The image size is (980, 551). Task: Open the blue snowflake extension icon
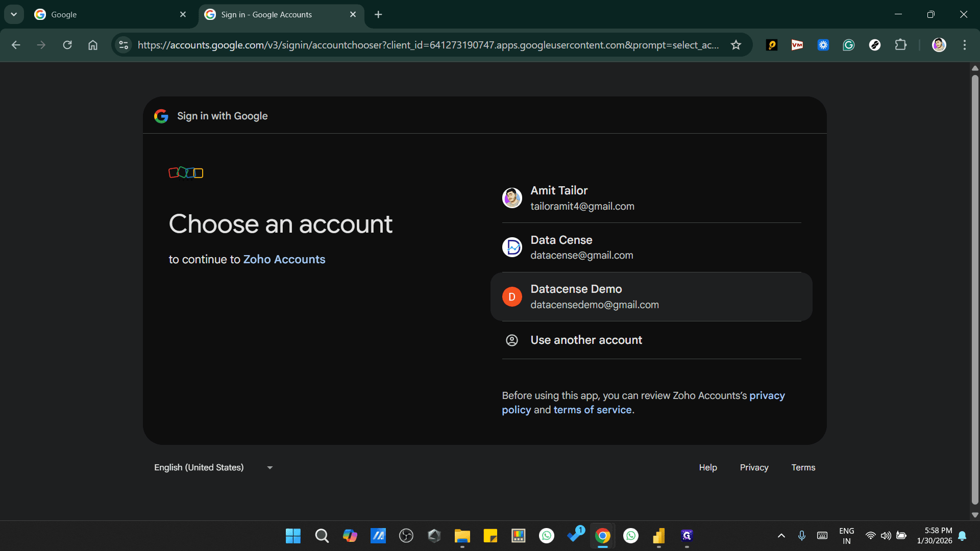click(x=823, y=45)
